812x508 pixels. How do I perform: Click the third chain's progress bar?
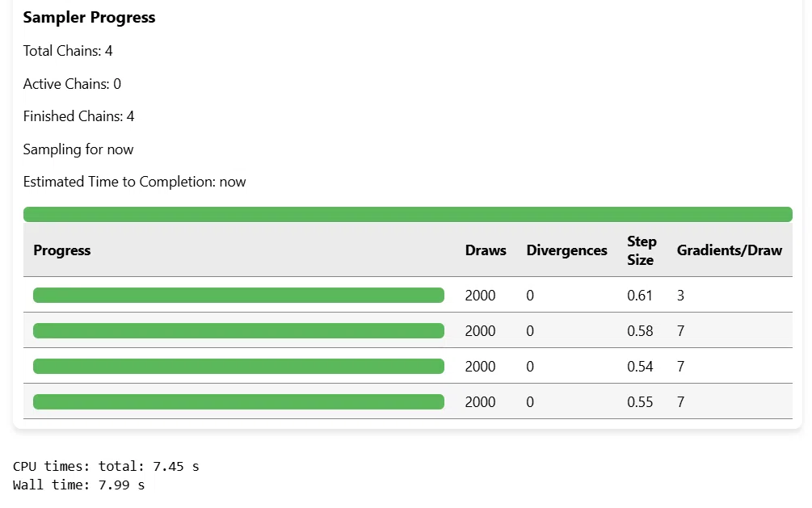[x=238, y=366]
